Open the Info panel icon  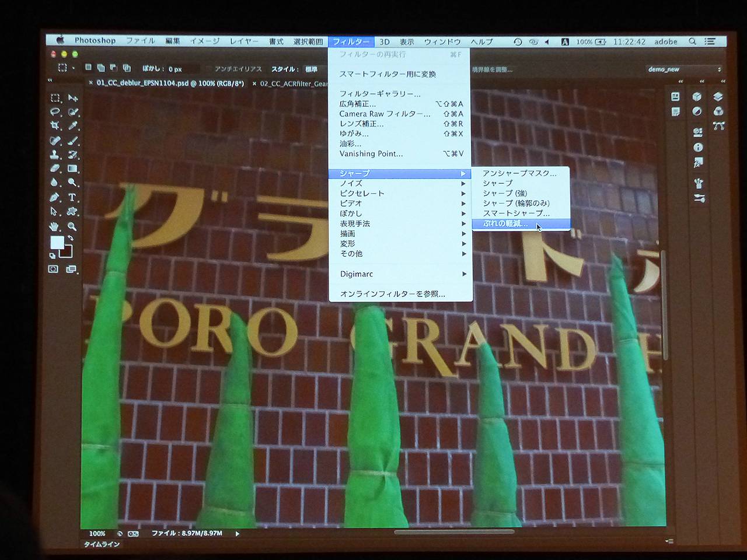[697, 148]
